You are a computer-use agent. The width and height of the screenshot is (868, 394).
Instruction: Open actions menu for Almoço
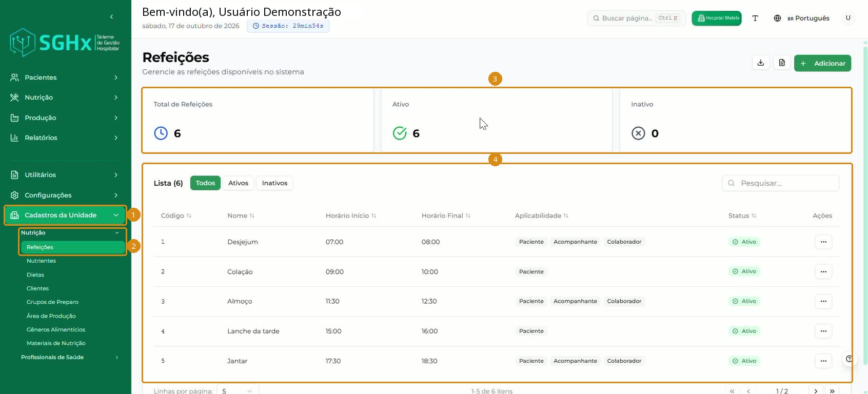(823, 301)
